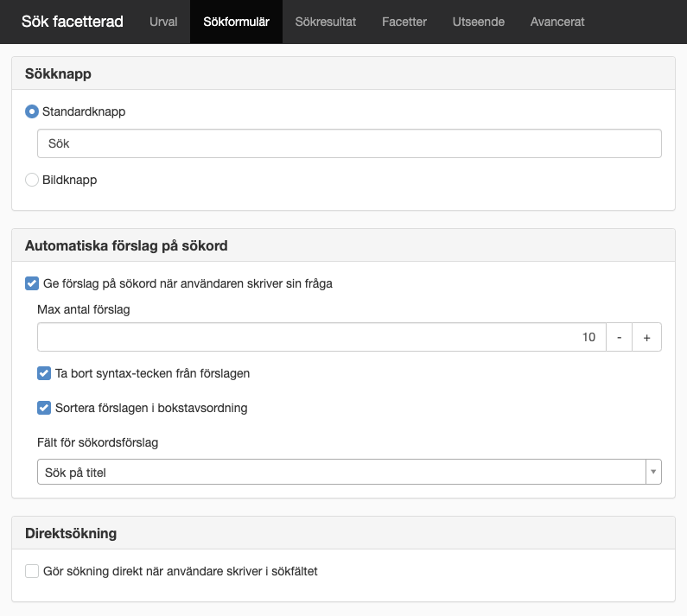Click the Sök button text field

pos(349,143)
